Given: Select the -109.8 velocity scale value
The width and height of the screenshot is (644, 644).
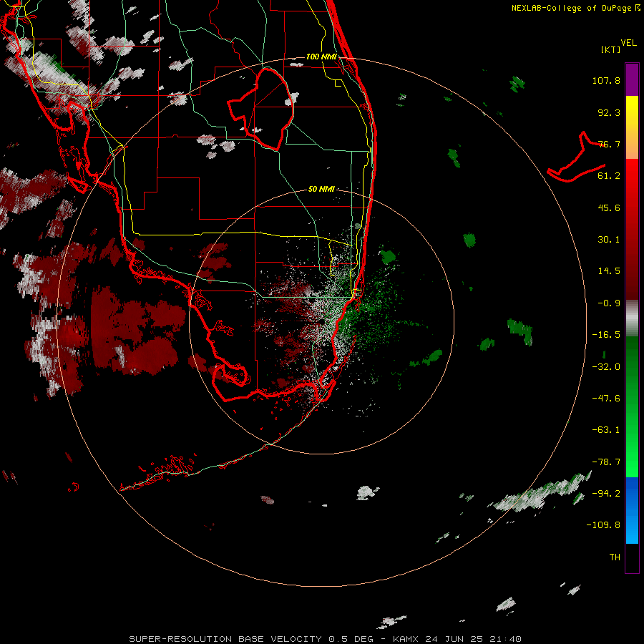Looking at the screenshot, I should (x=603, y=525).
